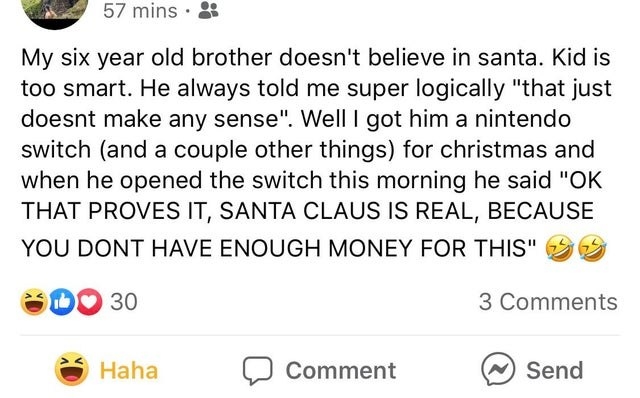Click the 57 mins timestamp
Screen dimensions: 640x398
pyautogui.click(x=140, y=11)
